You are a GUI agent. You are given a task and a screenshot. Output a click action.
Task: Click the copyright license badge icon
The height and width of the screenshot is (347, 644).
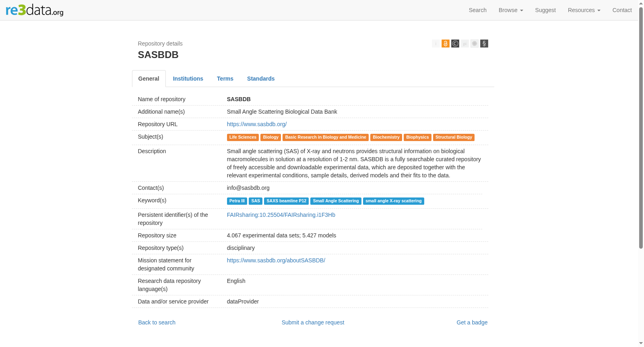(455, 44)
